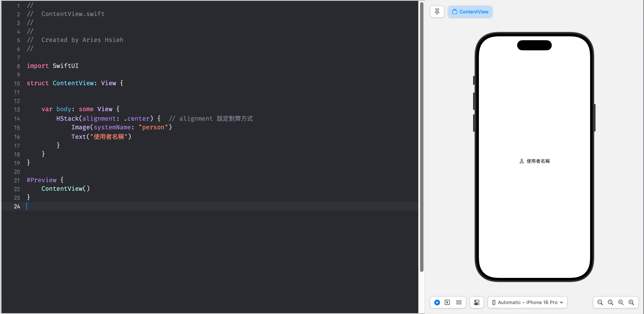The height and width of the screenshot is (314, 644).
Task: Click the 使用者名稱 text in preview
Action: coord(538,161)
